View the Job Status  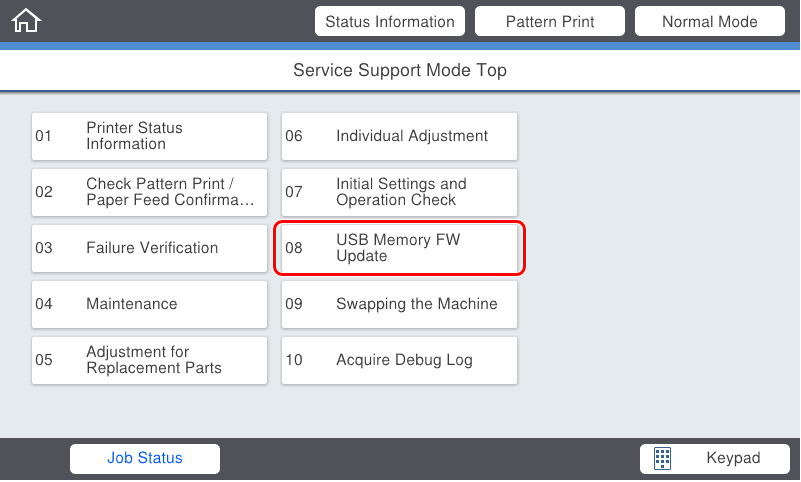[x=145, y=459]
